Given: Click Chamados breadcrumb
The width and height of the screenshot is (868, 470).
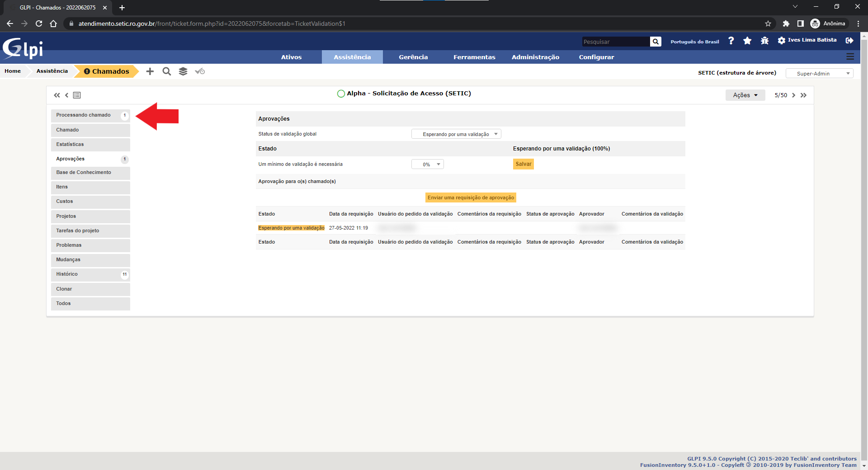Looking at the screenshot, I should (107, 71).
